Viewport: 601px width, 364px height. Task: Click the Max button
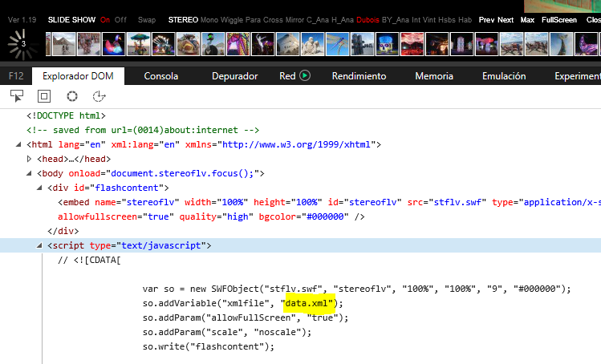(527, 20)
